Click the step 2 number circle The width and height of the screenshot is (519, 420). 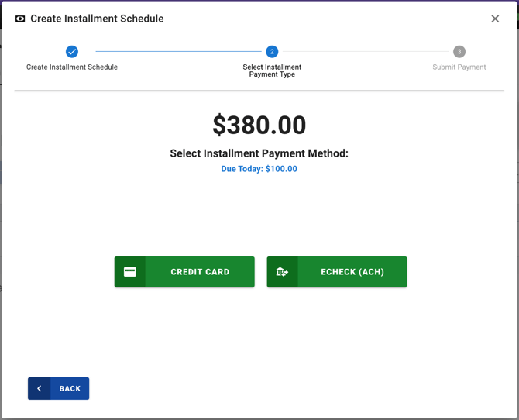click(x=272, y=52)
